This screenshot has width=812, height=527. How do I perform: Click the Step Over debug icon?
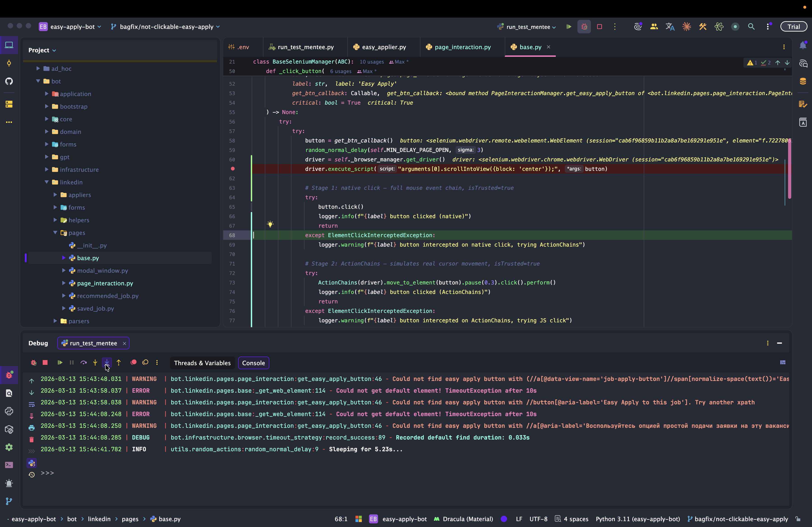point(84,363)
